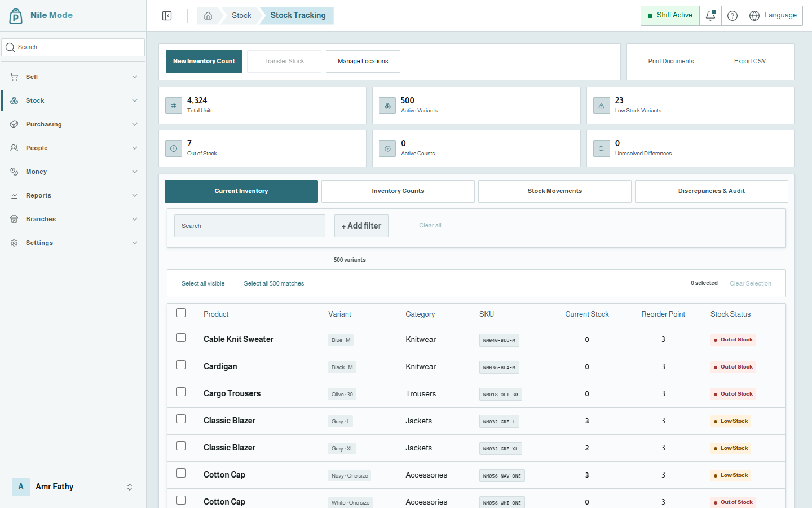Open the notifications bell

710,16
